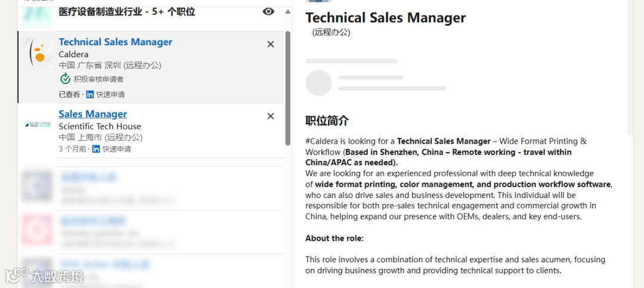
Task: Click the Caldera company logo
Action: 39,53
